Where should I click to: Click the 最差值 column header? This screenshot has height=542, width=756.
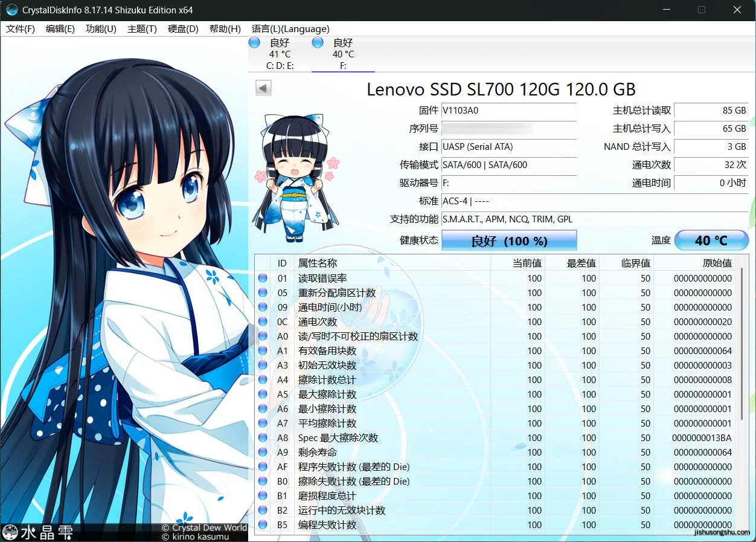click(571, 263)
